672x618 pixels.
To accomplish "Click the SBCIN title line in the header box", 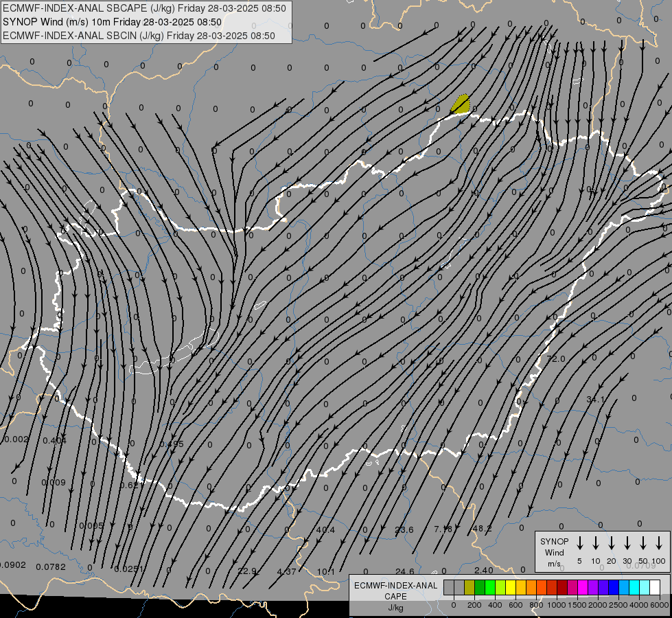I will (139, 36).
